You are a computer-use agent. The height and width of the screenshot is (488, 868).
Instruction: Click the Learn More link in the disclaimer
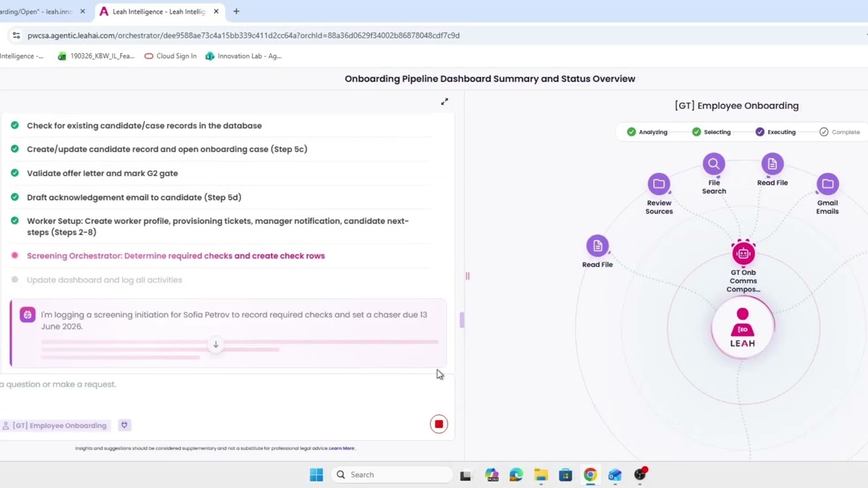click(342, 448)
